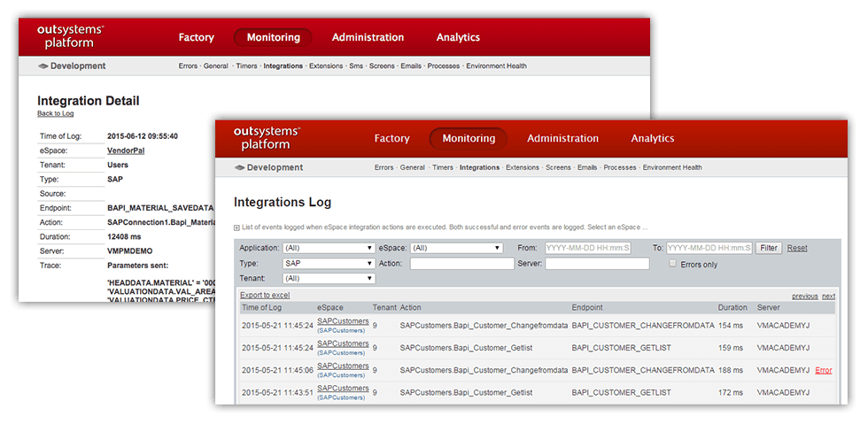The height and width of the screenshot is (424, 868).
Task: Click Export to excel link
Action: point(265,296)
